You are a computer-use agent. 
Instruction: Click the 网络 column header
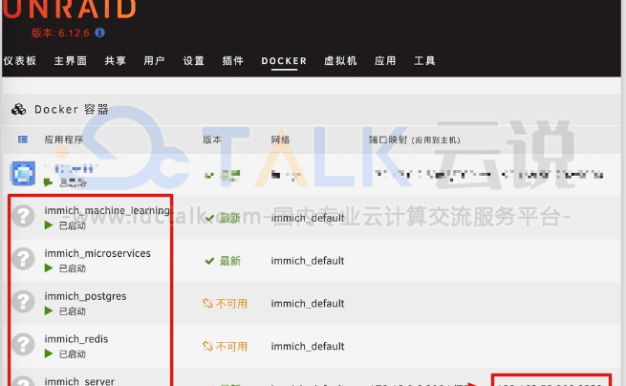tap(280, 139)
